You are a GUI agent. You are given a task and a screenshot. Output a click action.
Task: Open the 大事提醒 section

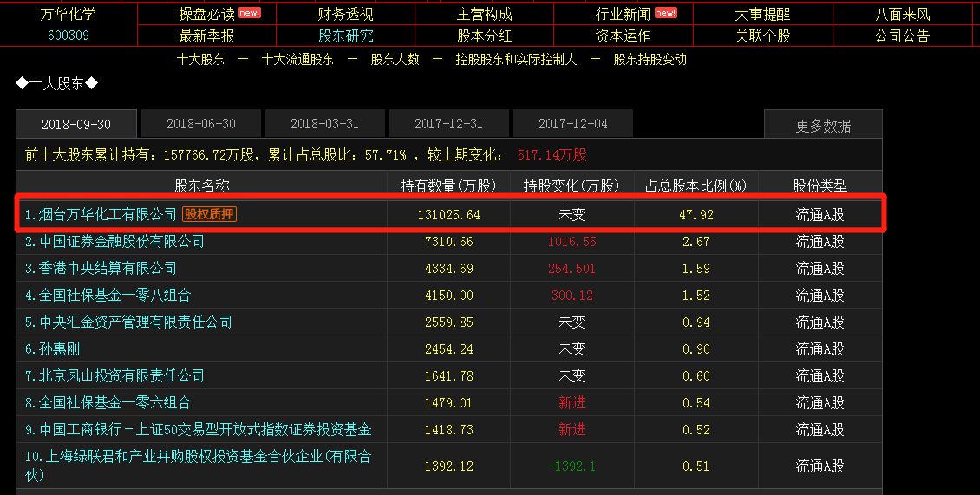[762, 14]
